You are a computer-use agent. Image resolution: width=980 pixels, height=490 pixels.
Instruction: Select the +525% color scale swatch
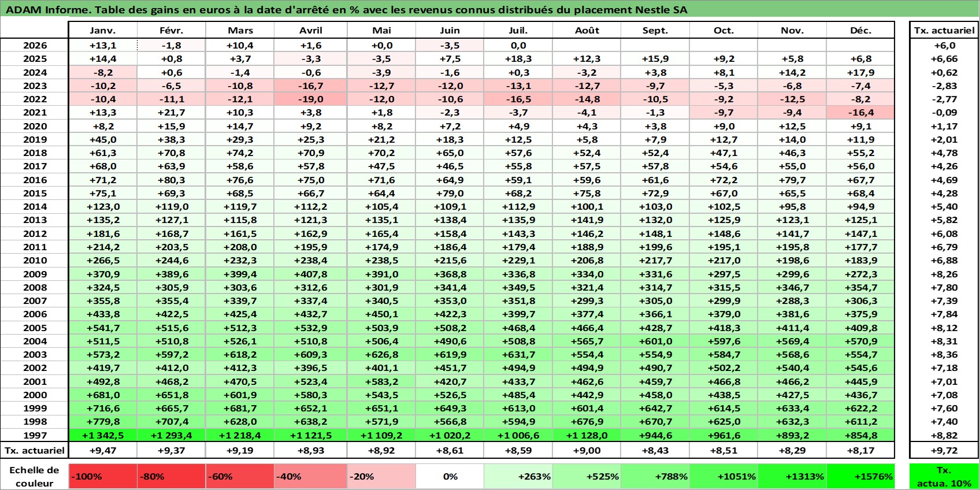tap(587, 476)
